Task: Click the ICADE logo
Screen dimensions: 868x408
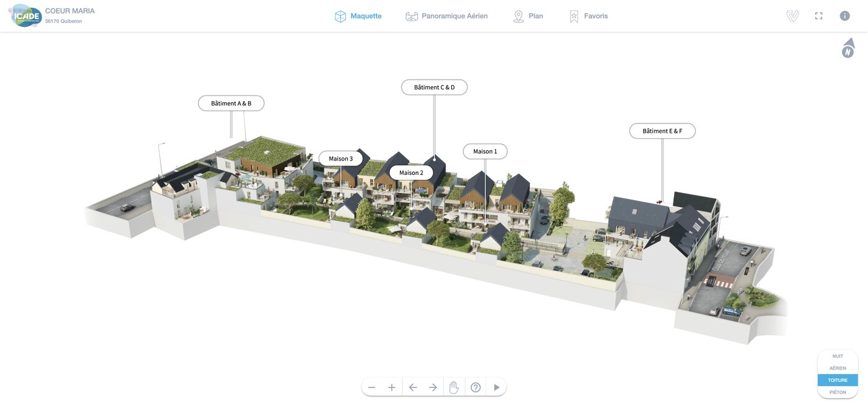Action: click(26, 16)
